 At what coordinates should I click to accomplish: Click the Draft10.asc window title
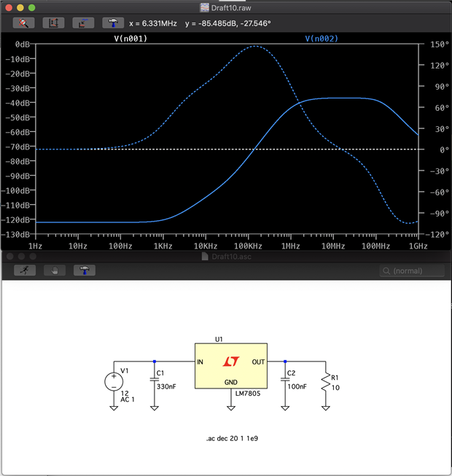click(231, 257)
